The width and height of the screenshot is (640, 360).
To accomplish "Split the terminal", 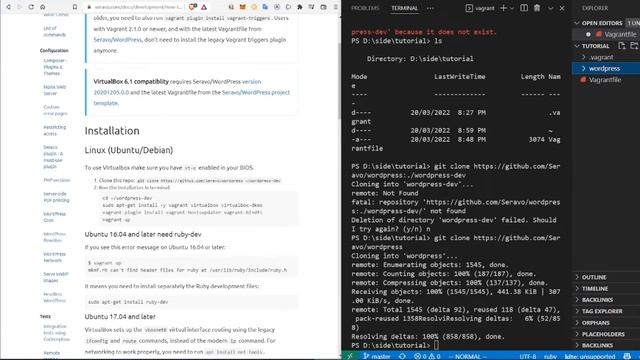I will pyautogui.click(x=524, y=8).
